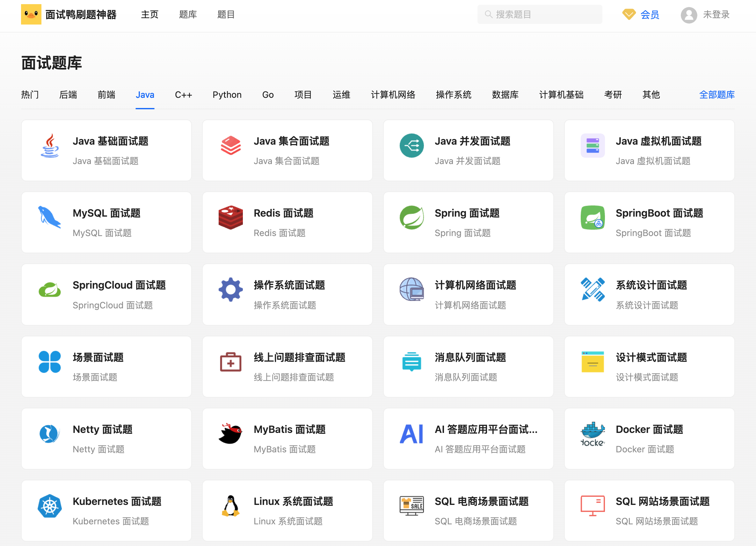Open the Spring 面试题 card title
756x546 pixels.
(x=467, y=213)
